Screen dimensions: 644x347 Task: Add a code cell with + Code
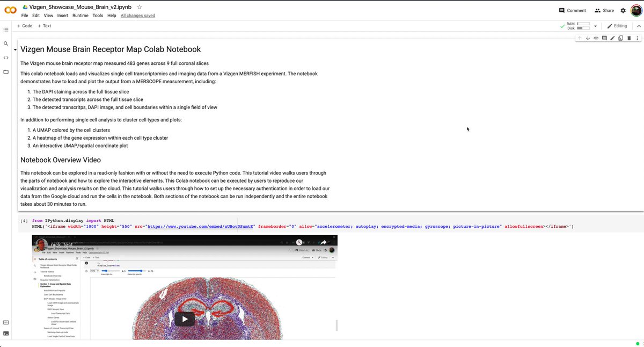[x=25, y=26]
